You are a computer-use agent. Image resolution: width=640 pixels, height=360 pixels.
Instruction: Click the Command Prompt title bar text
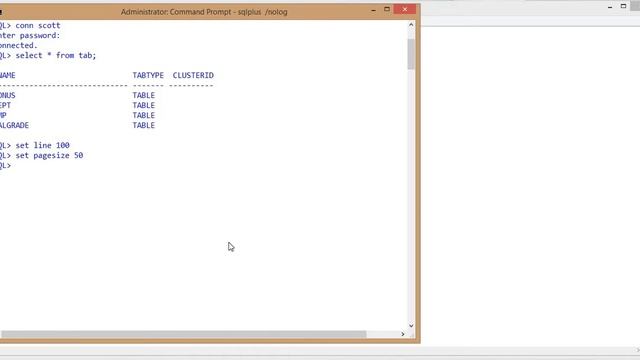click(204, 12)
